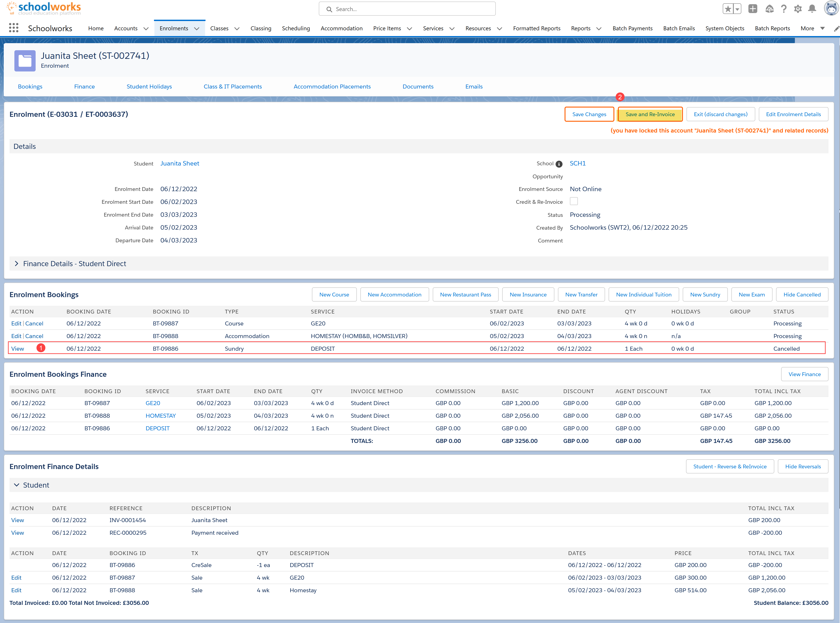Open the global create plus icon
This screenshot has height=623, width=840.
tap(753, 9)
